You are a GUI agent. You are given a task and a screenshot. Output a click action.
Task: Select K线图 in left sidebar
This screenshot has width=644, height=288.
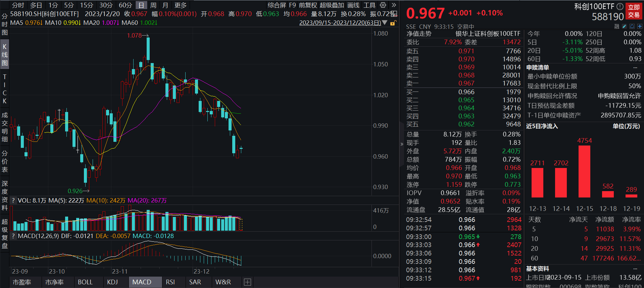[x=5, y=55]
